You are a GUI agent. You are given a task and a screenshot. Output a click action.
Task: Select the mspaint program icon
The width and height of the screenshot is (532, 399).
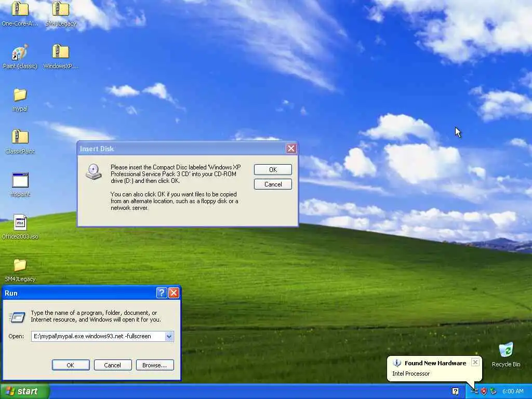pyautogui.click(x=20, y=180)
